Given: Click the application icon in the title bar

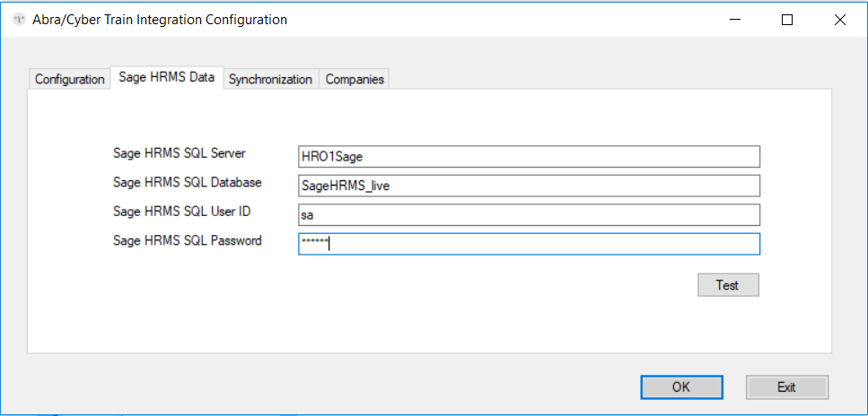Looking at the screenshot, I should coord(20,20).
